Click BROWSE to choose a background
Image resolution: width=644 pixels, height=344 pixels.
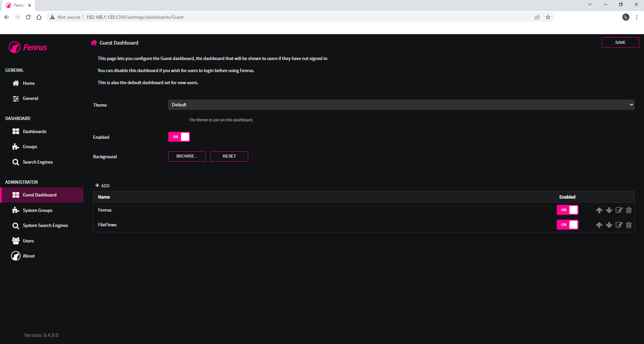187,156
